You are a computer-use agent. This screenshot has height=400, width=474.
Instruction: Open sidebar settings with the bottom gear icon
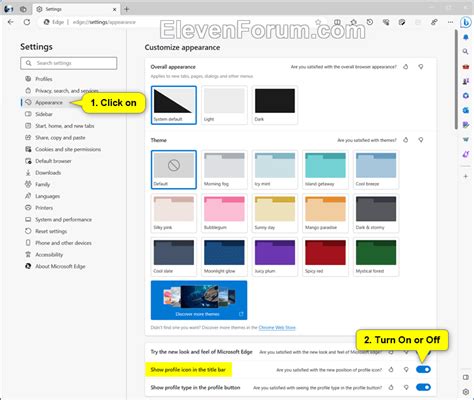click(x=466, y=392)
